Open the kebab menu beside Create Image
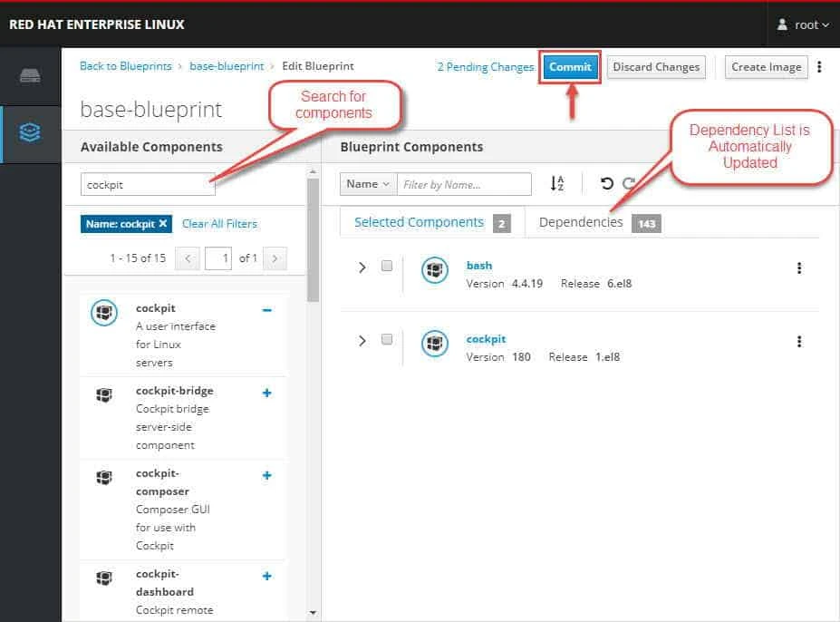This screenshot has height=622, width=840. 820,67
